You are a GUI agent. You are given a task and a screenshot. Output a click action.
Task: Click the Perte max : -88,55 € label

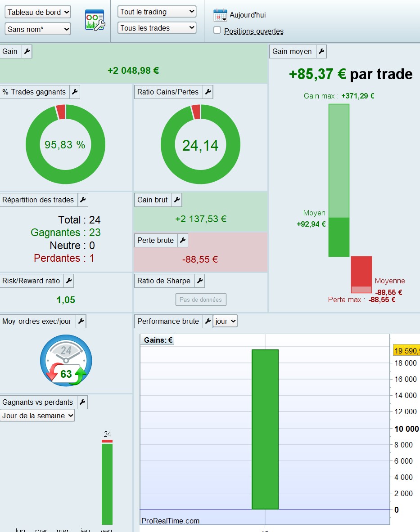point(361,300)
